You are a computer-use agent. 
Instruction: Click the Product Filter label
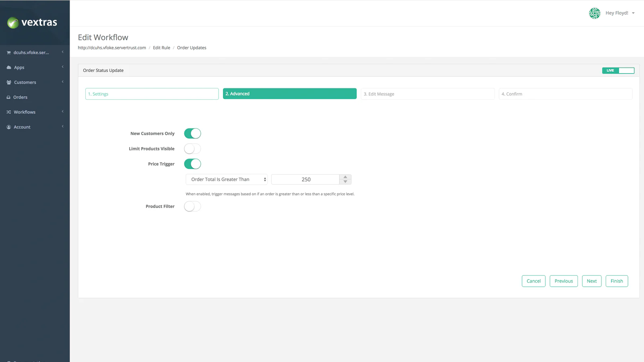(x=160, y=206)
